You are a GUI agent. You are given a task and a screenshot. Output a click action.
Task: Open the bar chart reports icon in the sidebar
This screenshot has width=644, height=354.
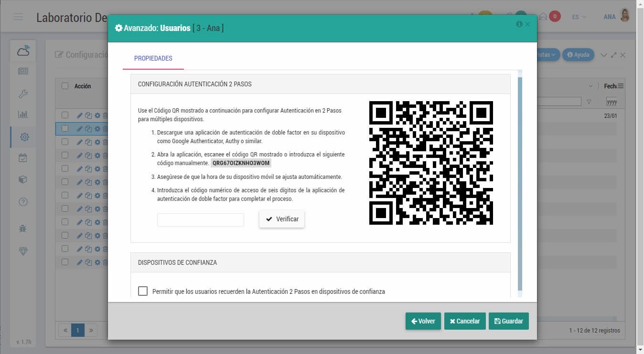23,115
